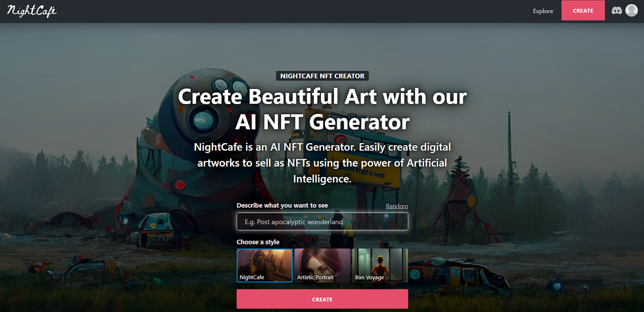Open the Explore page
Screen dimensions: 644x312
click(x=543, y=11)
